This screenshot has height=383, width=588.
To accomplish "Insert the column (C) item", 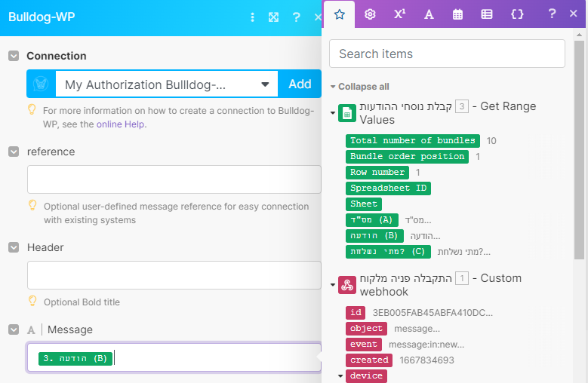I will point(388,252).
